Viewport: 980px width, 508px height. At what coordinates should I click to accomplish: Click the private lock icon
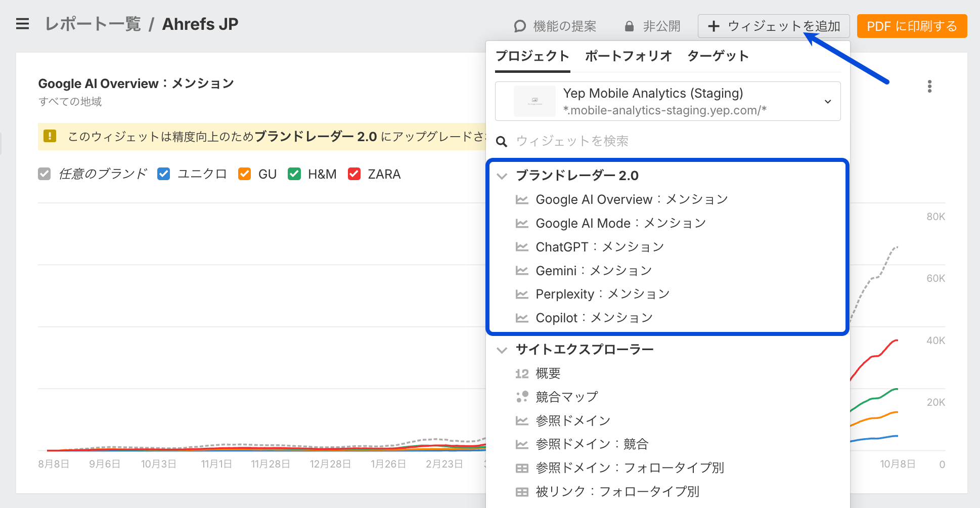point(629,26)
